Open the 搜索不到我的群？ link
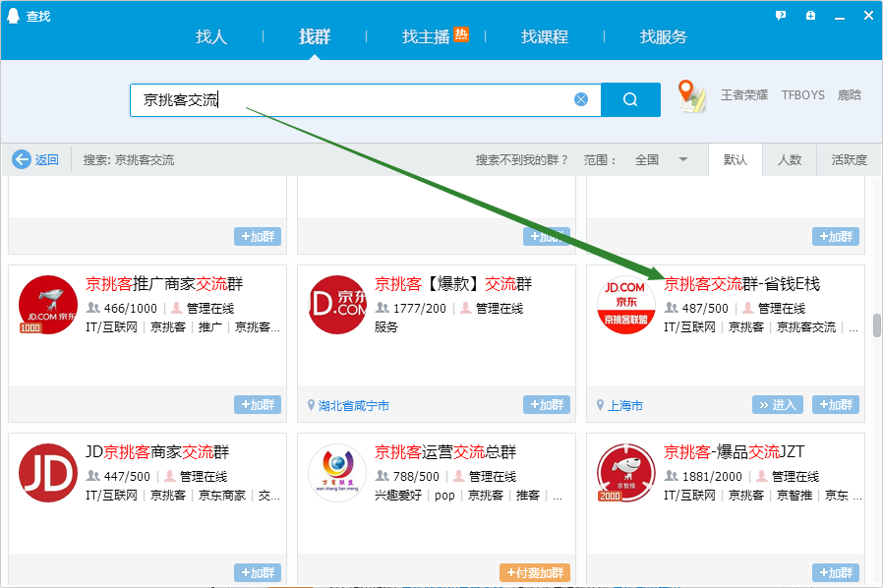The image size is (883, 588). click(522, 160)
